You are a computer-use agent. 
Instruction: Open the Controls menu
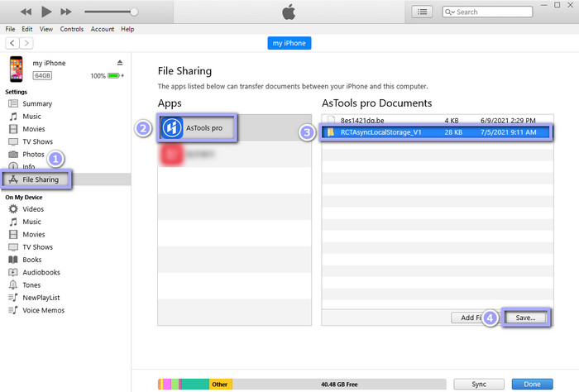(72, 29)
